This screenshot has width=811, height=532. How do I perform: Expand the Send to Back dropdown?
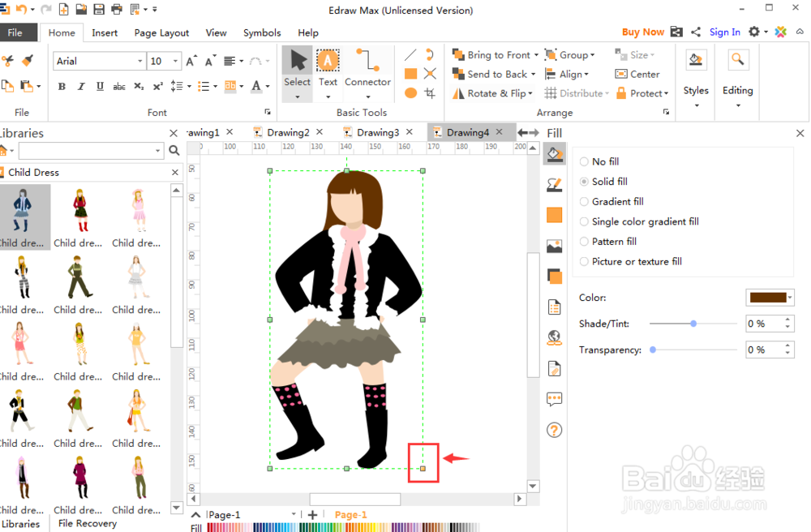534,74
